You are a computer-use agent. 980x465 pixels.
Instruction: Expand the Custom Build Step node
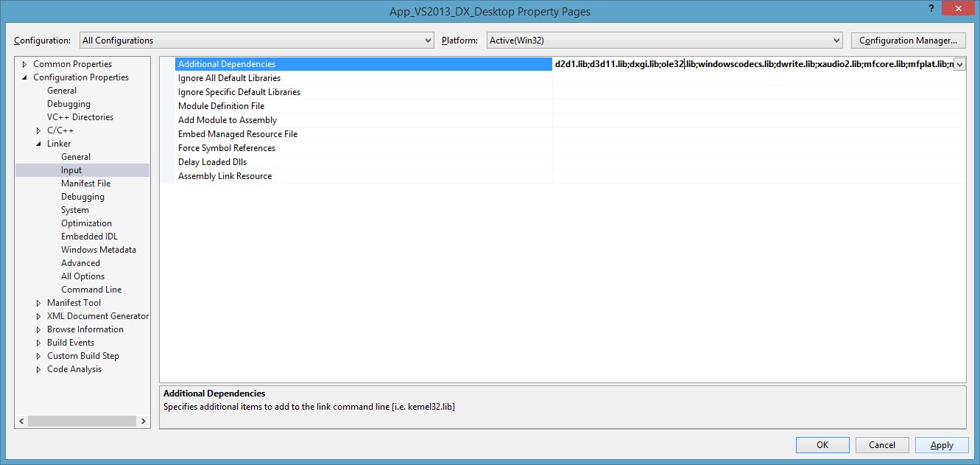pos(38,356)
